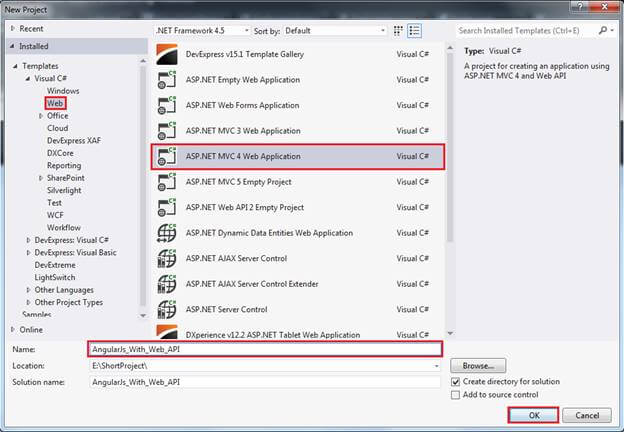Click OK to create the project
Screen dimensions: 624x432
(533, 415)
